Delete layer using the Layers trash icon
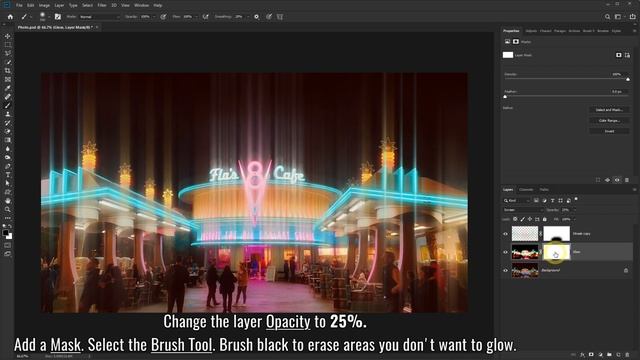The height and width of the screenshot is (360, 640). pyautogui.click(x=627, y=355)
